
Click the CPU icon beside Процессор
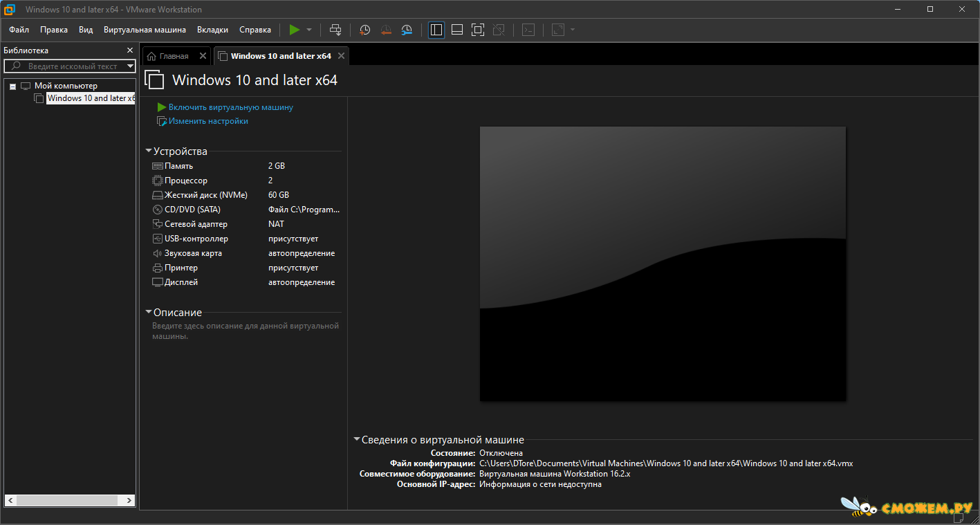tap(158, 181)
